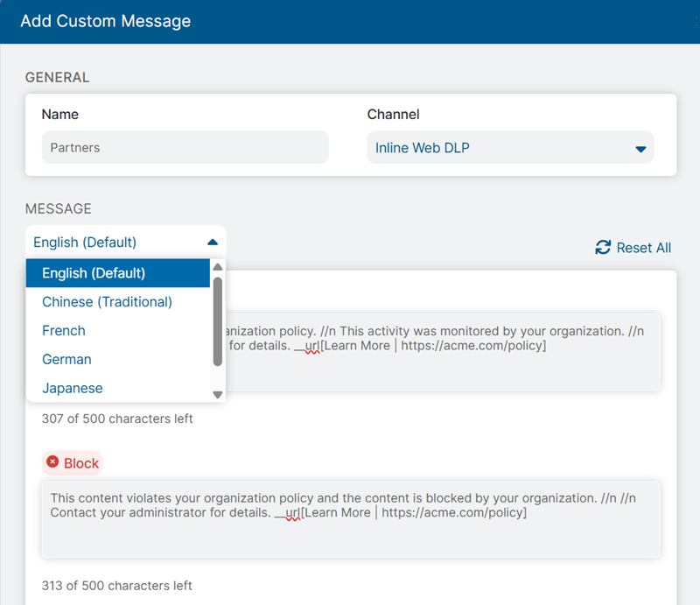Image resolution: width=700 pixels, height=605 pixels.
Task: Click the Reset All link
Action: tap(643, 248)
